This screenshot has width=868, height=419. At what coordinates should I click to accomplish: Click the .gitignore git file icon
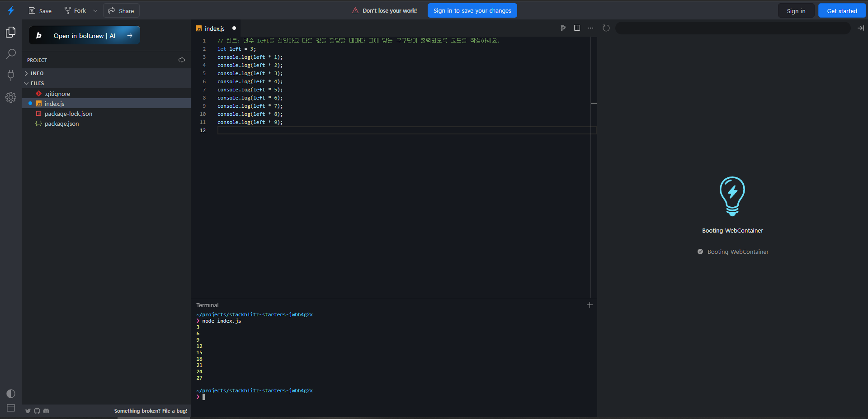coord(38,94)
